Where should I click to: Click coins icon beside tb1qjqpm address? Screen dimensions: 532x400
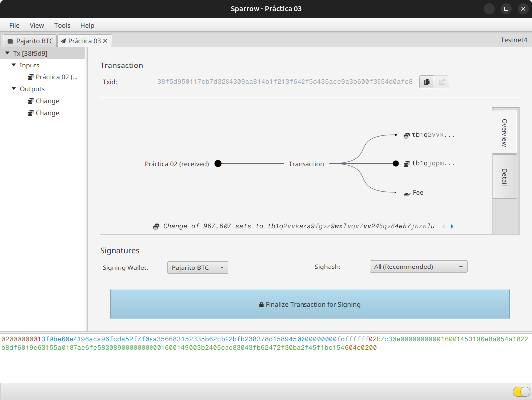[406, 164]
